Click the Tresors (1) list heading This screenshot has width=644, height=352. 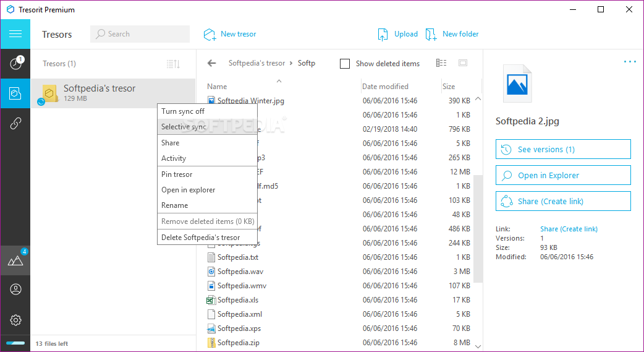tap(59, 64)
